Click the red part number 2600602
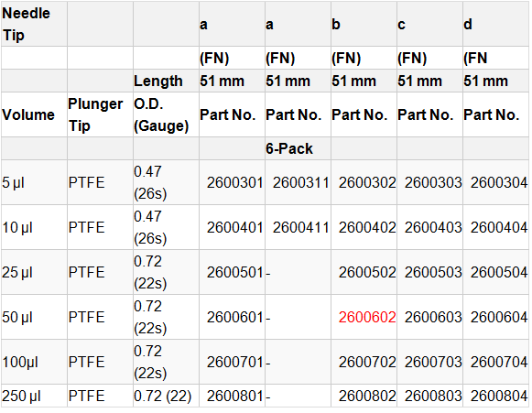 pyautogui.click(x=367, y=317)
